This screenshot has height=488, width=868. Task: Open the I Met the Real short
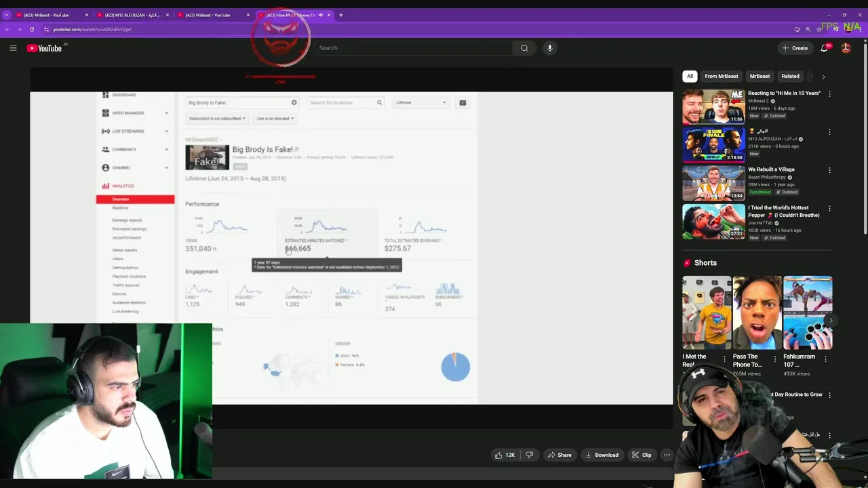point(707,312)
